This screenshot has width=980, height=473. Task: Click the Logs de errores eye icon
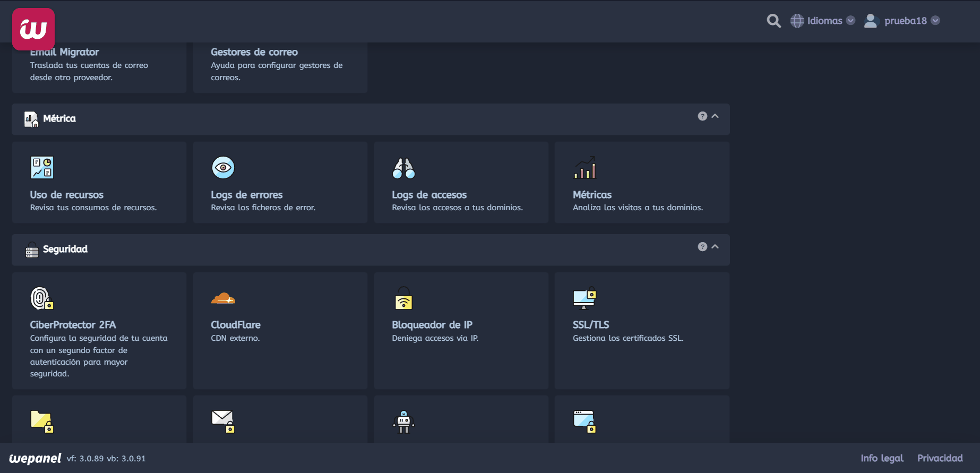223,168
